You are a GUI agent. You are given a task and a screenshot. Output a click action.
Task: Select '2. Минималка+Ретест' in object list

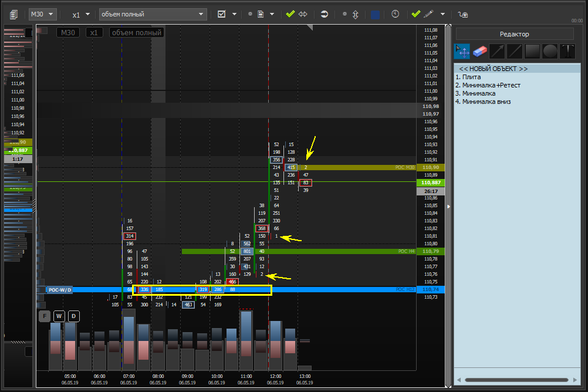[x=518, y=85]
